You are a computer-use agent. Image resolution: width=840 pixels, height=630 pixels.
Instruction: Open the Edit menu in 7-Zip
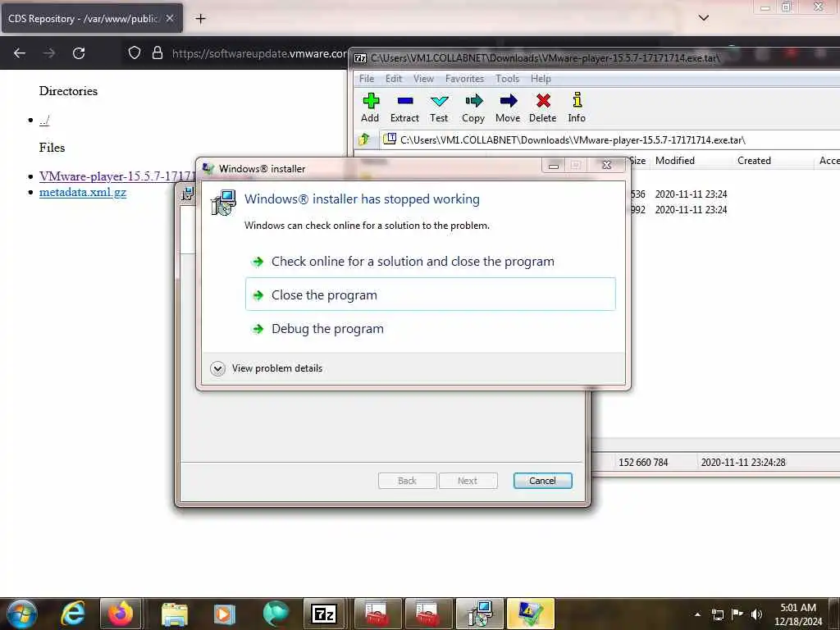[394, 79]
